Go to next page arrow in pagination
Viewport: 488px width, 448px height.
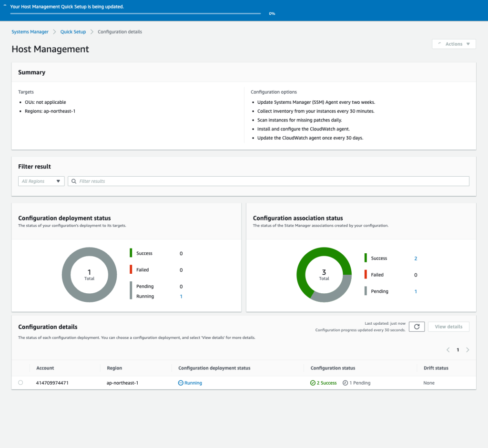(468, 350)
